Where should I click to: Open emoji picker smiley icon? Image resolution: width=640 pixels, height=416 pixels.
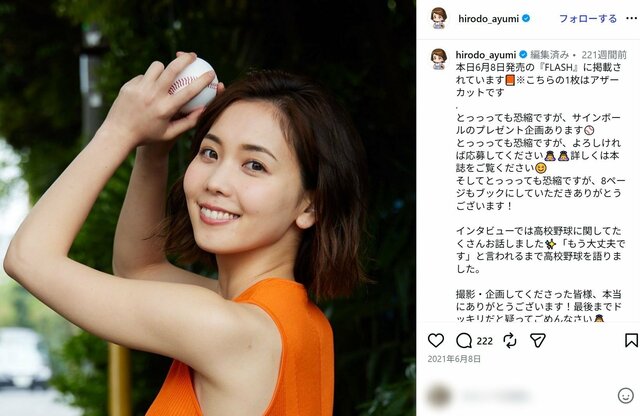pos(625,395)
